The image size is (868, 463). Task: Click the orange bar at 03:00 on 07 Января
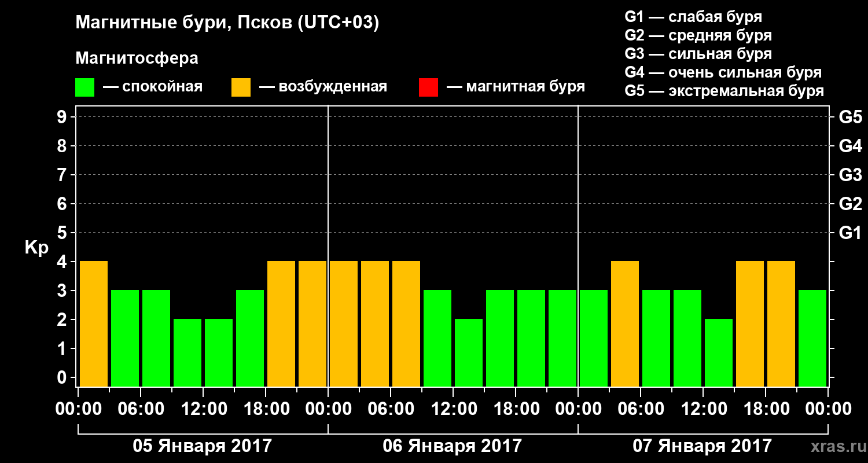click(625, 324)
